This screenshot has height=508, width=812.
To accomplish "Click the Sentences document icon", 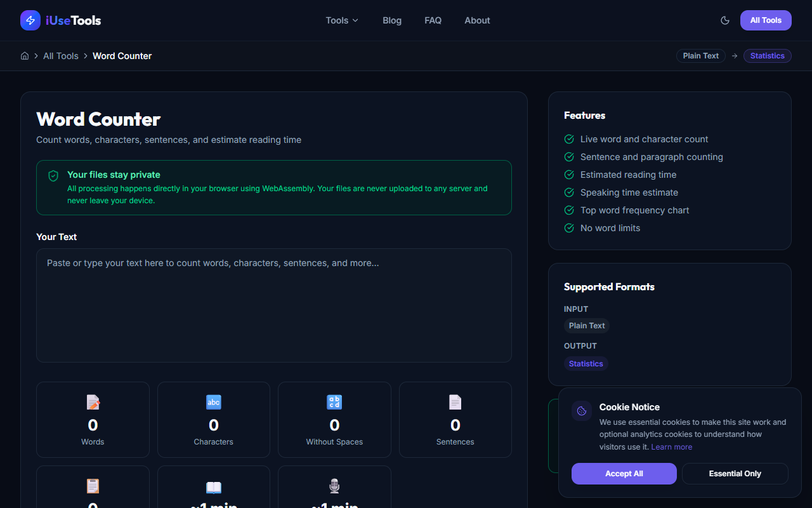I will click(455, 402).
